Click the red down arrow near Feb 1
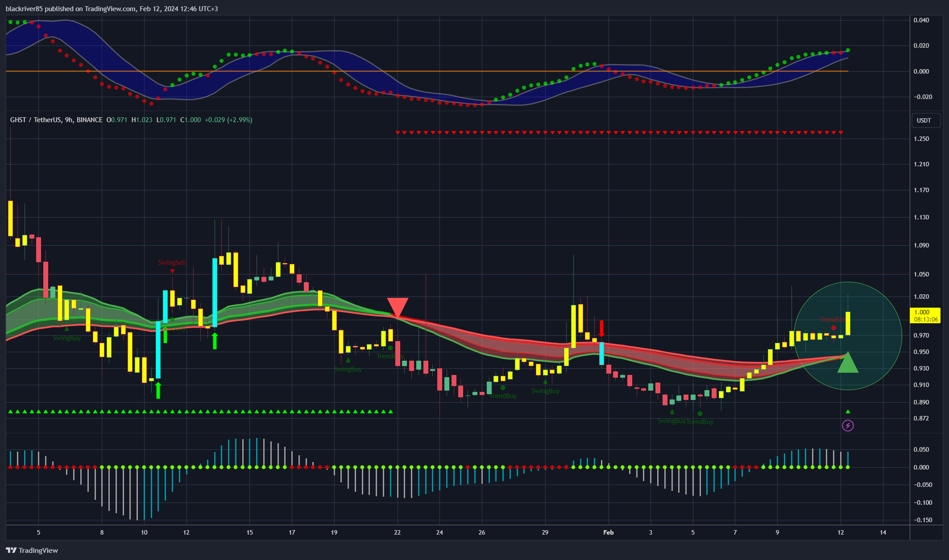 coord(601,328)
